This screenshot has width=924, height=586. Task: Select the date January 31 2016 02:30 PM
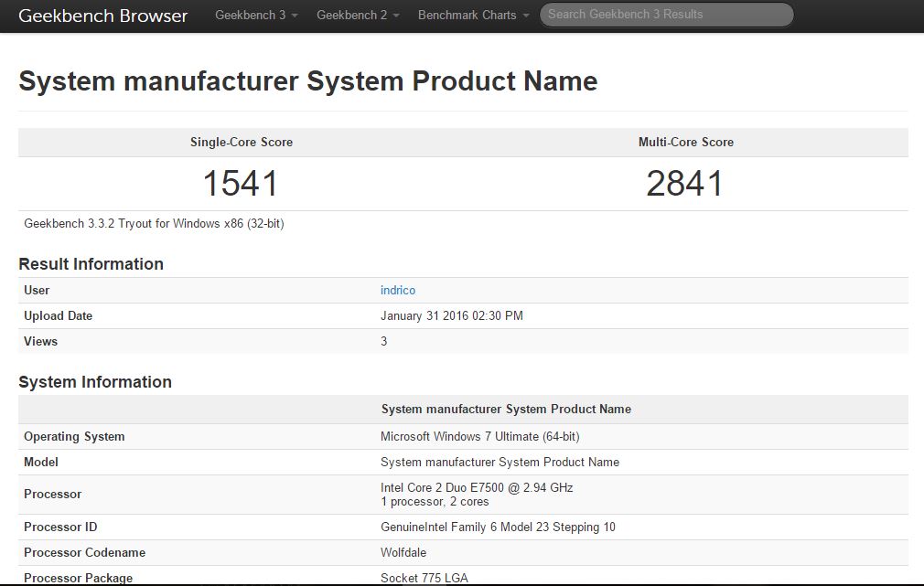[x=451, y=315]
